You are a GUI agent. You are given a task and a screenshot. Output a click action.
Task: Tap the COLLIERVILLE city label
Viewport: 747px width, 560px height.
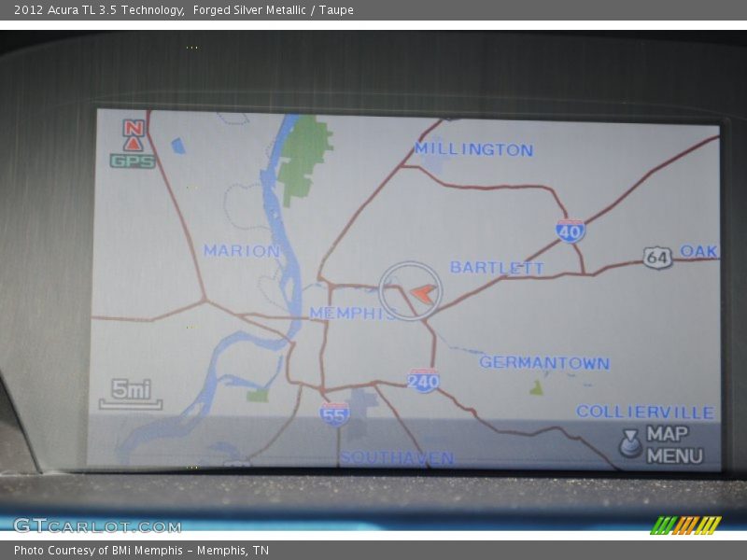[x=645, y=412]
